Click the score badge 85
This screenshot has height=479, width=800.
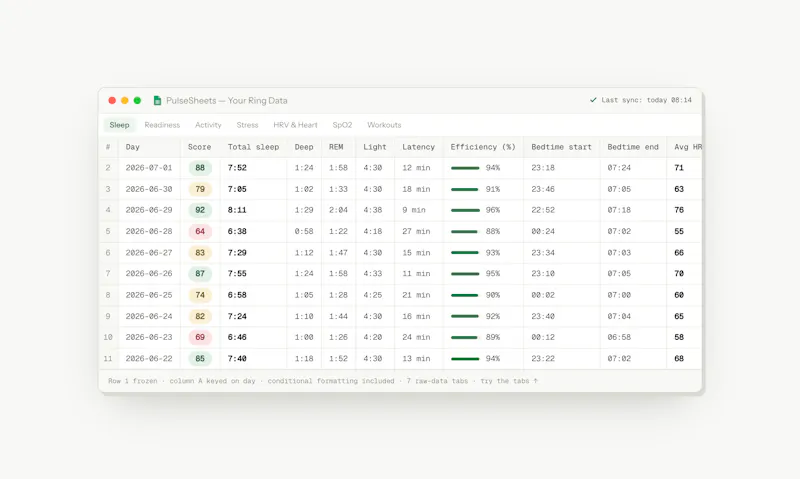200,359
